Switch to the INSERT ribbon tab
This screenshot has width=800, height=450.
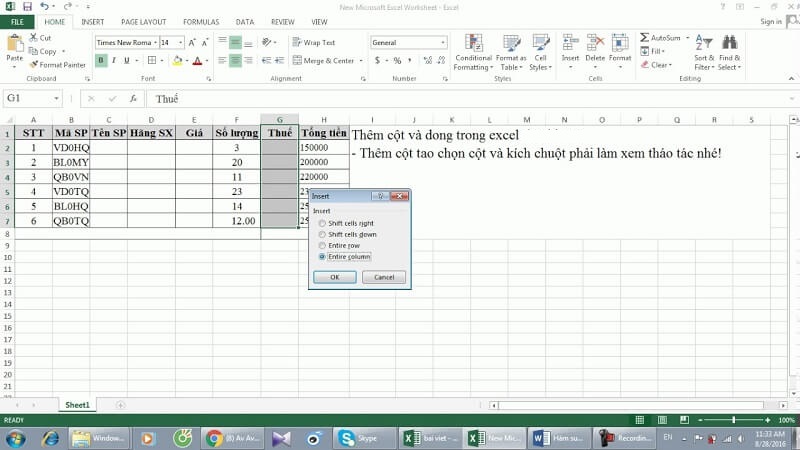tap(92, 22)
